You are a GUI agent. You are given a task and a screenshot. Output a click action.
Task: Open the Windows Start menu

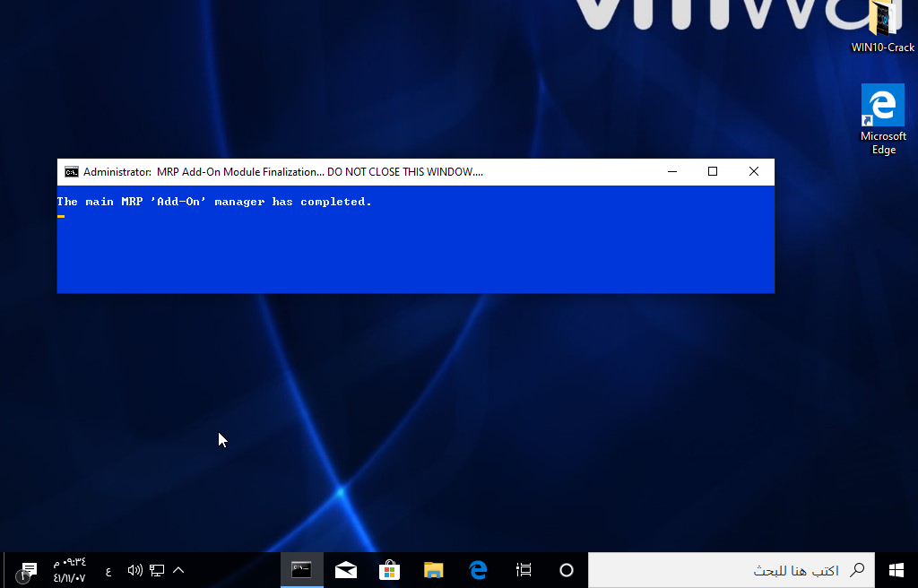(896, 570)
